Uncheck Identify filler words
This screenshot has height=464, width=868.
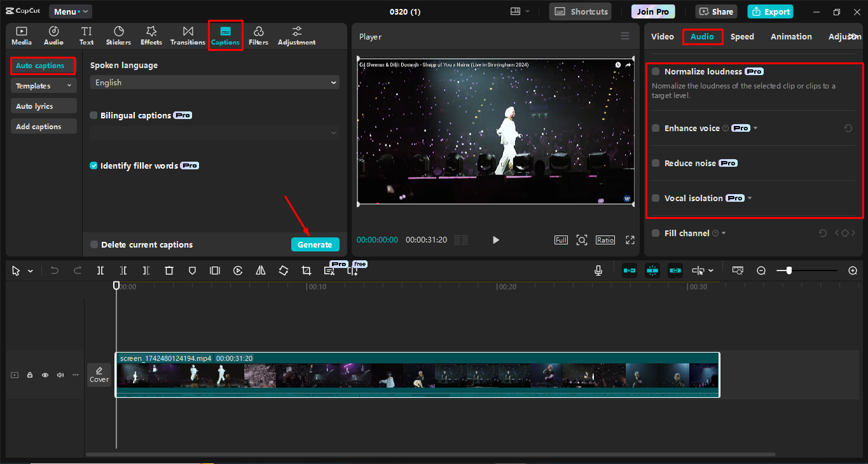93,165
